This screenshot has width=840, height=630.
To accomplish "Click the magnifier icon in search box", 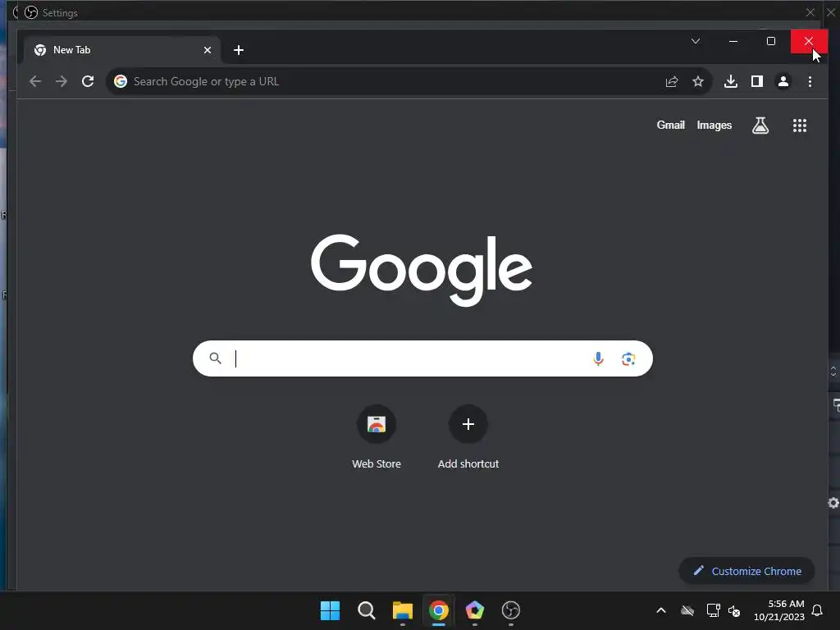I will click(x=216, y=358).
